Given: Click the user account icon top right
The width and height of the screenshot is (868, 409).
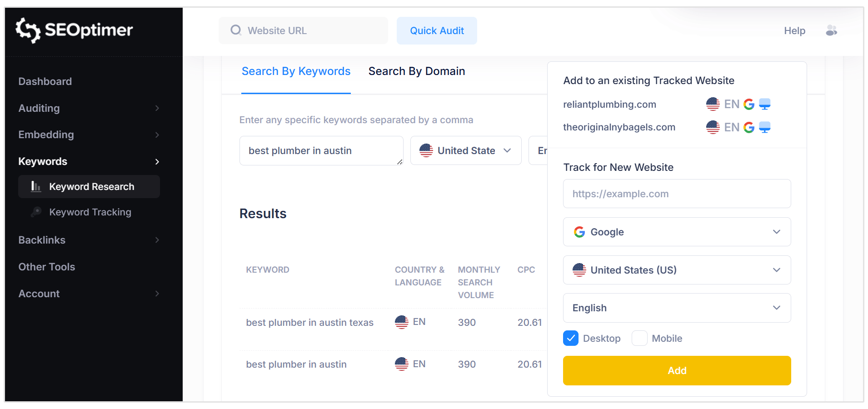Looking at the screenshot, I should pyautogui.click(x=832, y=30).
